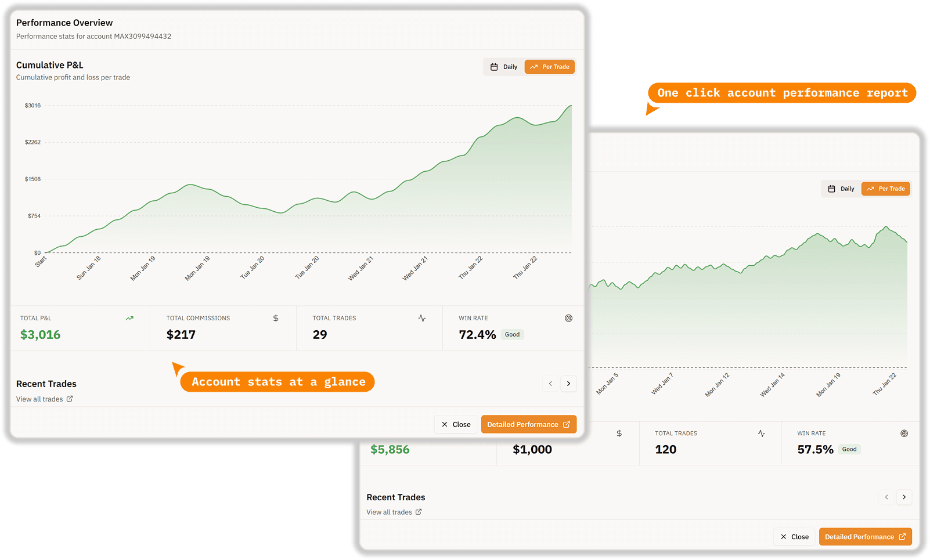Viewport: 930px width, 560px height.
Task: Click the Wed Jan 14 label in back chart
Action: pos(772,385)
